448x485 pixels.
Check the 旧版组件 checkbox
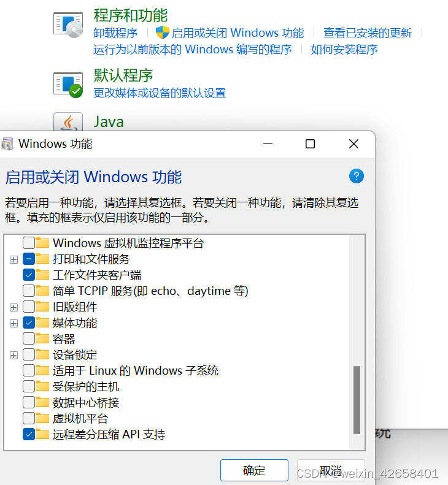click(x=28, y=307)
